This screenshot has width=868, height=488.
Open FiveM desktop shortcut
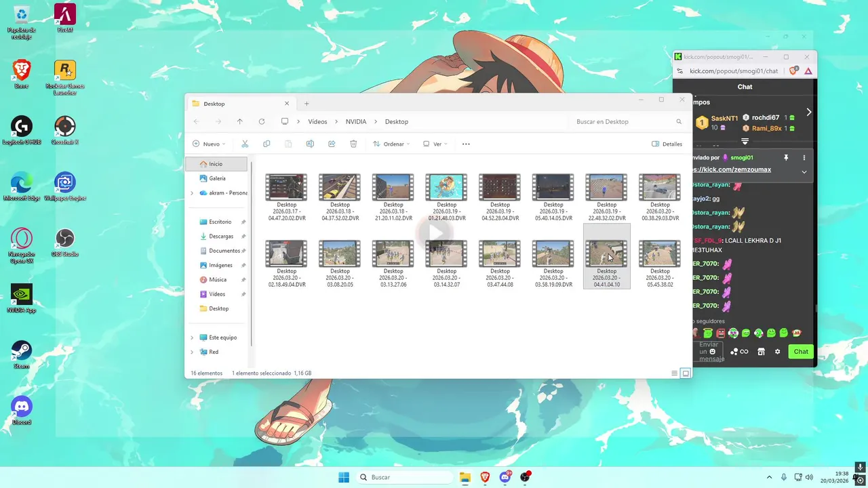(x=65, y=18)
